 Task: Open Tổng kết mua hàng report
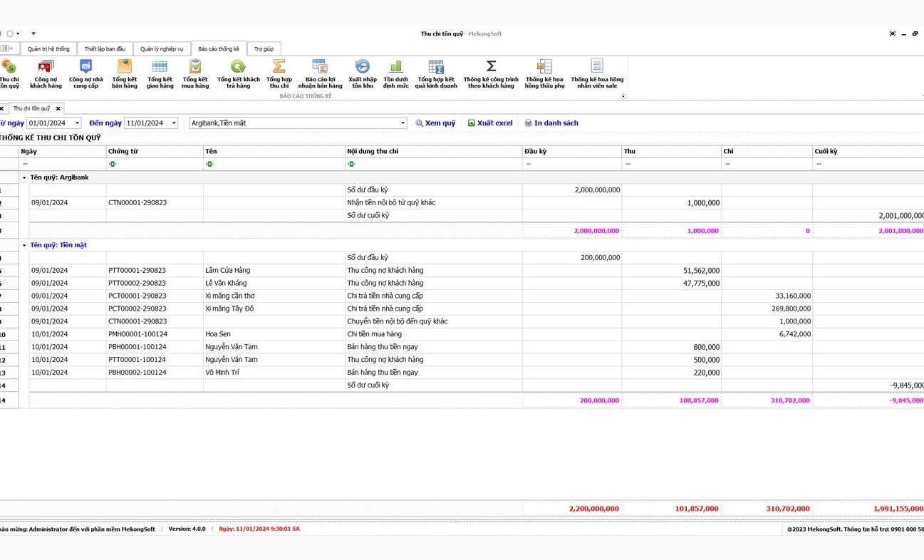(x=195, y=73)
